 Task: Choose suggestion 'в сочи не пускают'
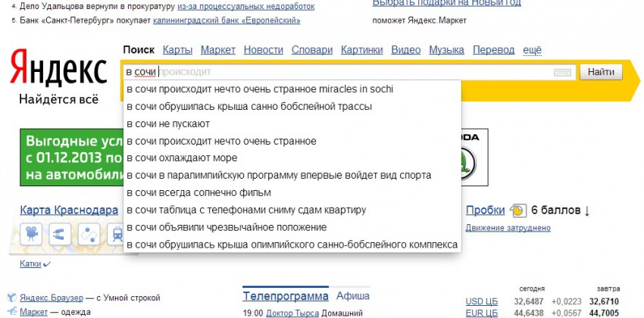click(167, 123)
